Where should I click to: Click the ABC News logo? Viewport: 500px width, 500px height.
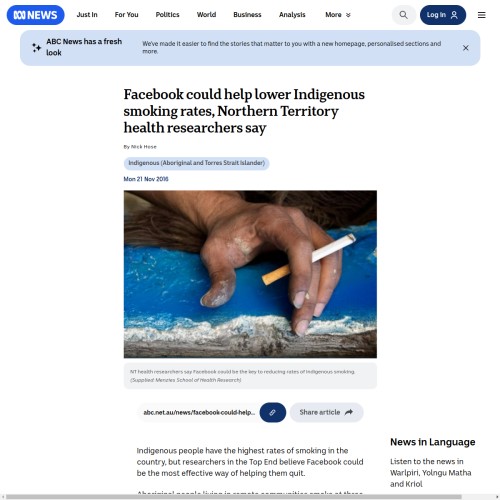click(35, 15)
